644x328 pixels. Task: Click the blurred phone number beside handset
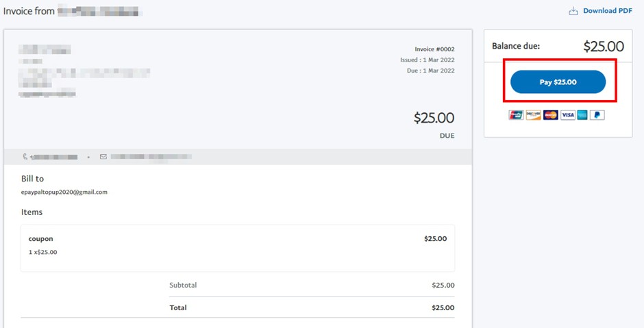click(x=54, y=157)
